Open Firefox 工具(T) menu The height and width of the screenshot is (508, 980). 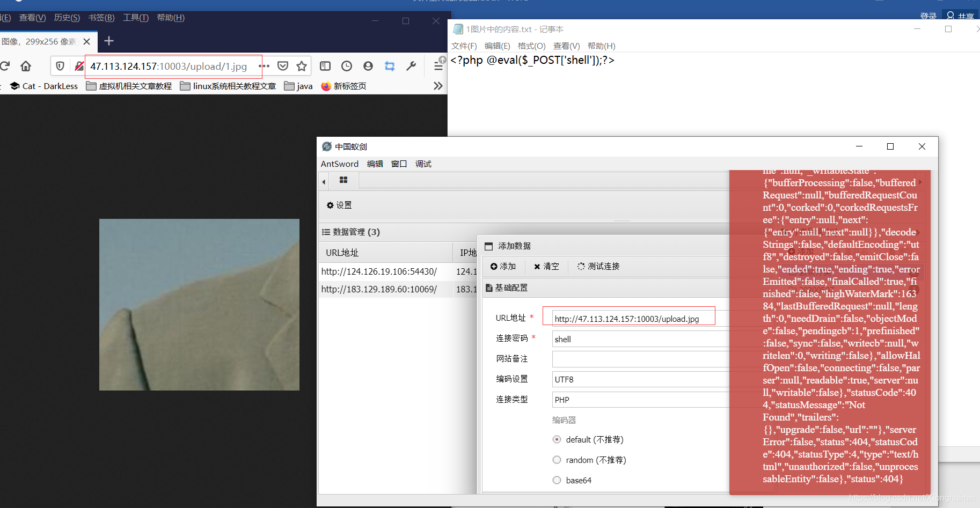click(136, 18)
